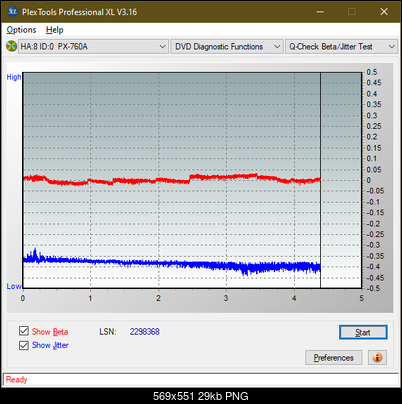This screenshot has width=402, height=404.
Task: Click the PlexTools XL title bar icon
Action: 13,12
